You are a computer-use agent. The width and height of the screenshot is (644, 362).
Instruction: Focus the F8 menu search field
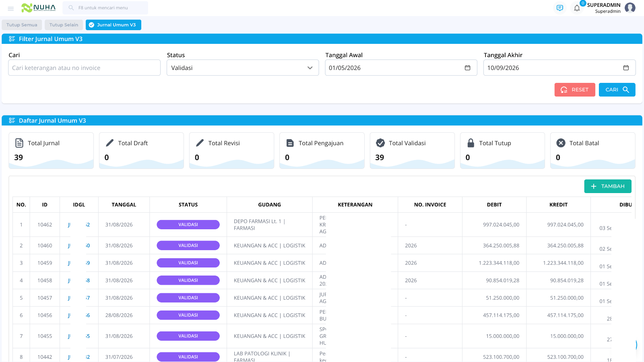(105, 8)
